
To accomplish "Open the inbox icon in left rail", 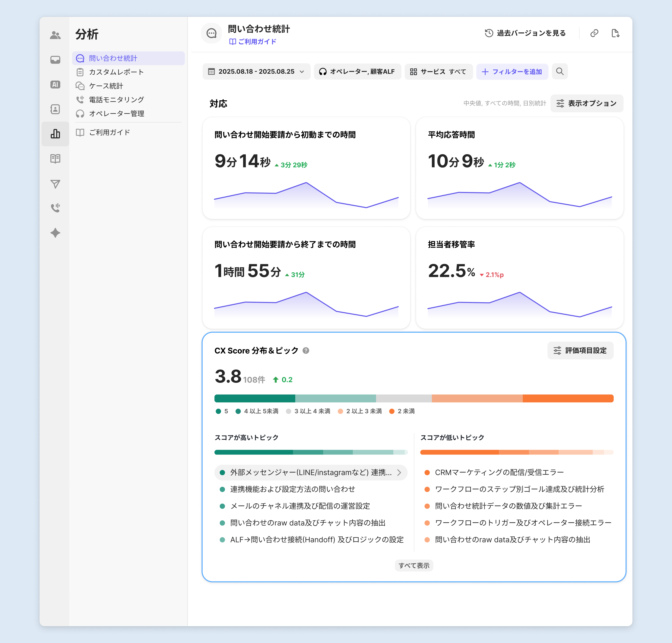I will pos(55,60).
